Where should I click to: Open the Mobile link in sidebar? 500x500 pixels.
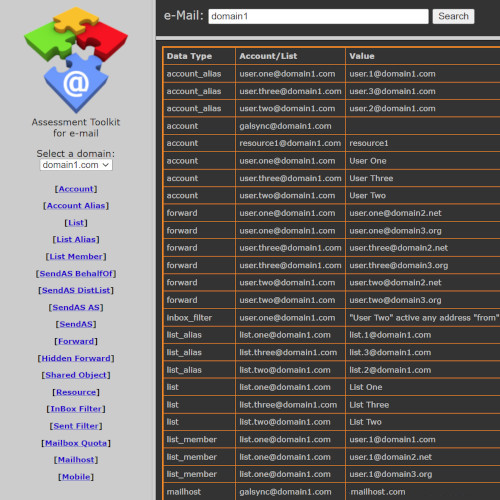[76, 477]
